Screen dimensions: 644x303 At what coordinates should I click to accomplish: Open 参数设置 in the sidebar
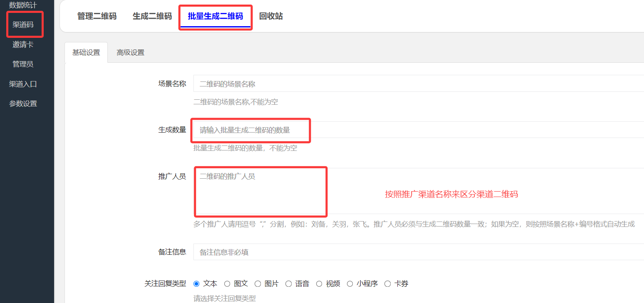coord(23,103)
